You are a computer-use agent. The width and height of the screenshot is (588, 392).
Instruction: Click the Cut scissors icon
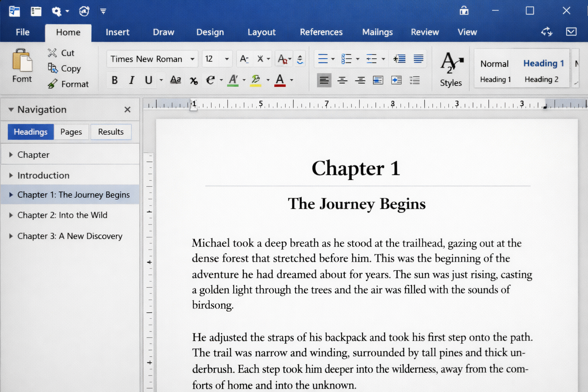52,53
